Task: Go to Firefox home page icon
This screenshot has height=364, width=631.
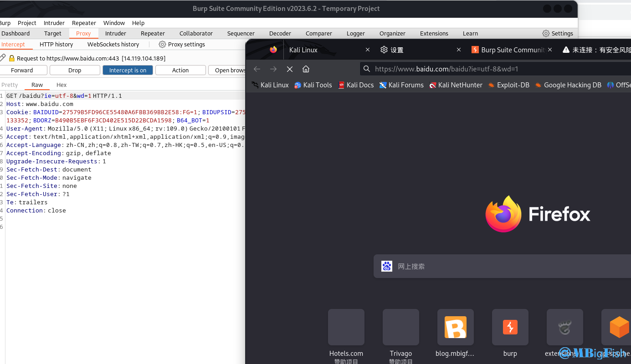Action: 306,69
